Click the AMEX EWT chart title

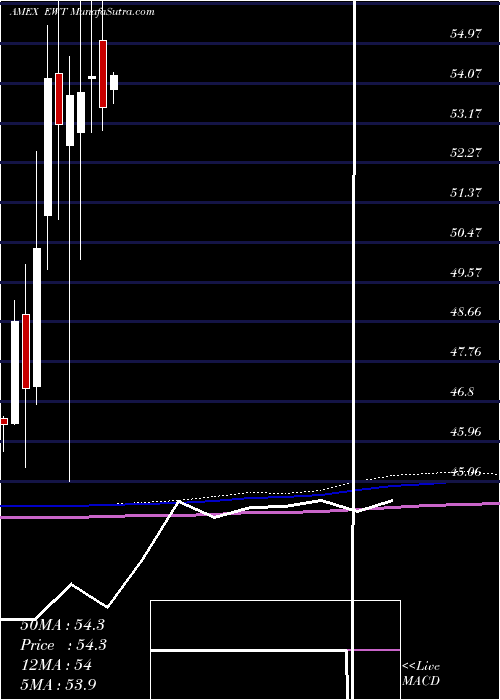(x=82, y=12)
